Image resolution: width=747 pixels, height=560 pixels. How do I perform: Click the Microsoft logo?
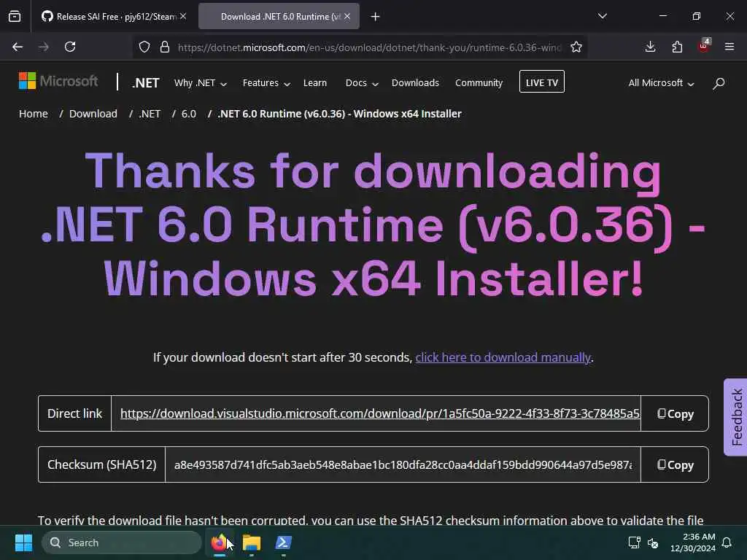point(58,81)
